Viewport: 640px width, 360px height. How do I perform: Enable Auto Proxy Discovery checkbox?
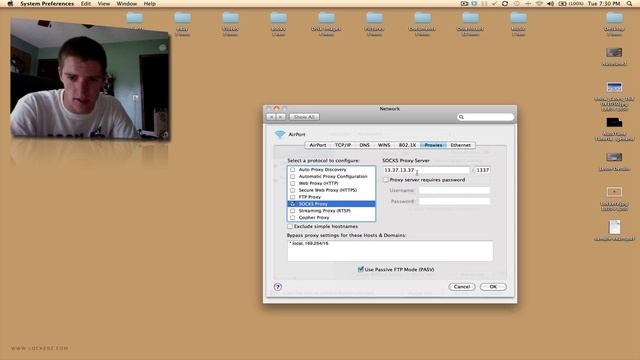click(292, 169)
